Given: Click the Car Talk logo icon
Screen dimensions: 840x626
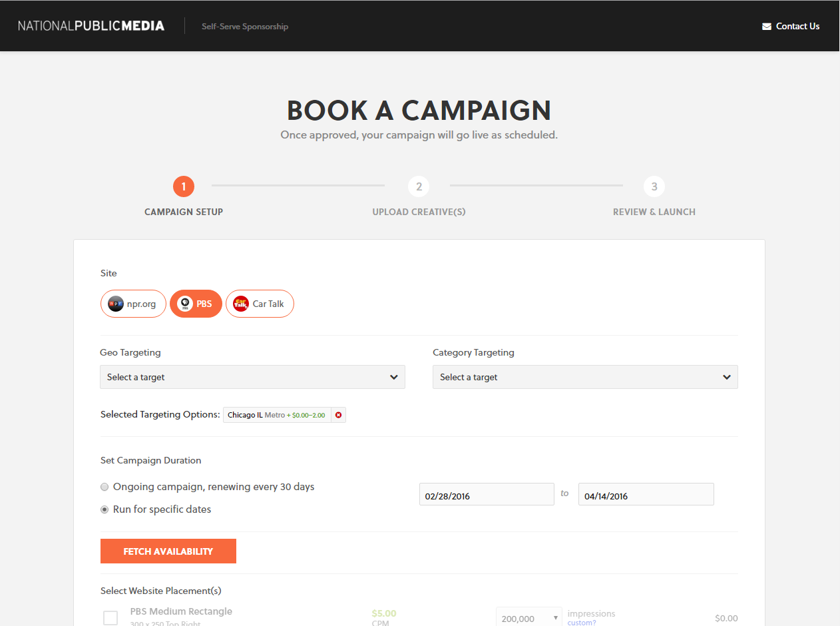Looking at the screenshot, I should pyautogui.click(x=241, y=304).
